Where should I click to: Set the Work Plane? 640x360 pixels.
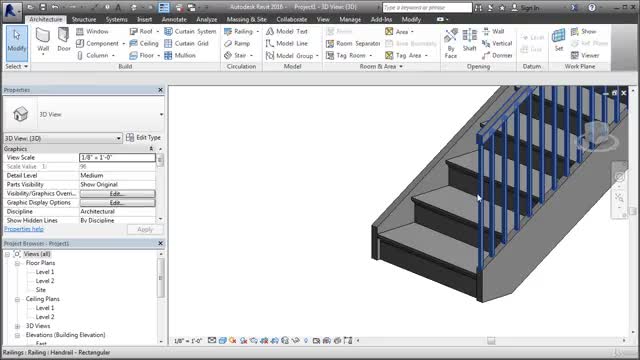tap(558, 40)
